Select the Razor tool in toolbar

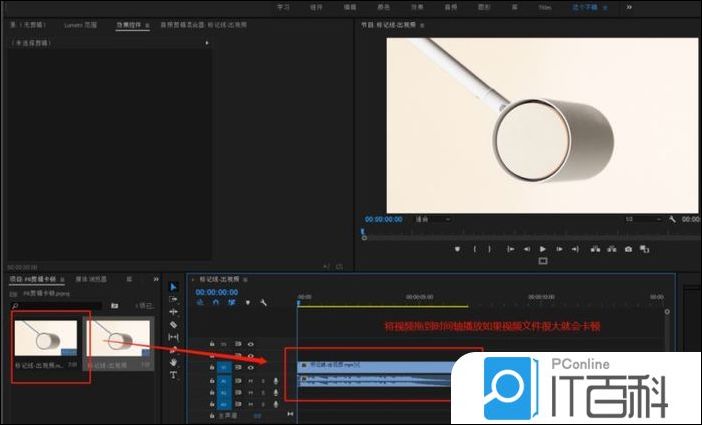(x=173, y=325)
